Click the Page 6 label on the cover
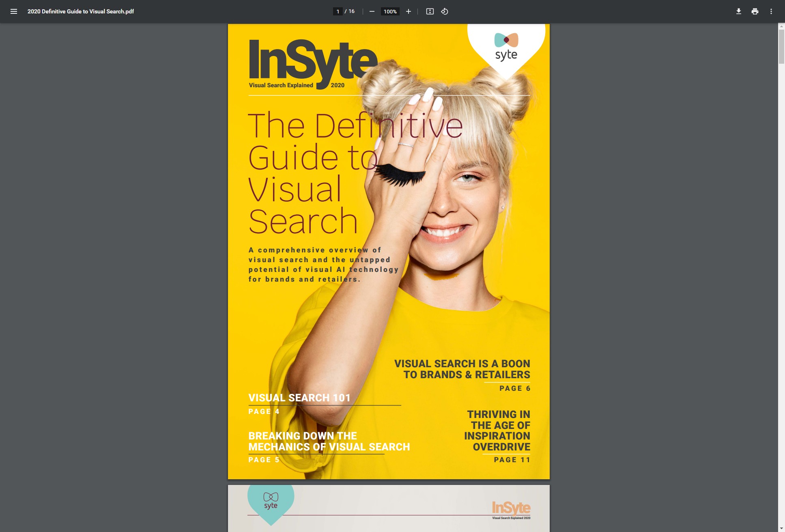785x532 pixels. [514, 388]
